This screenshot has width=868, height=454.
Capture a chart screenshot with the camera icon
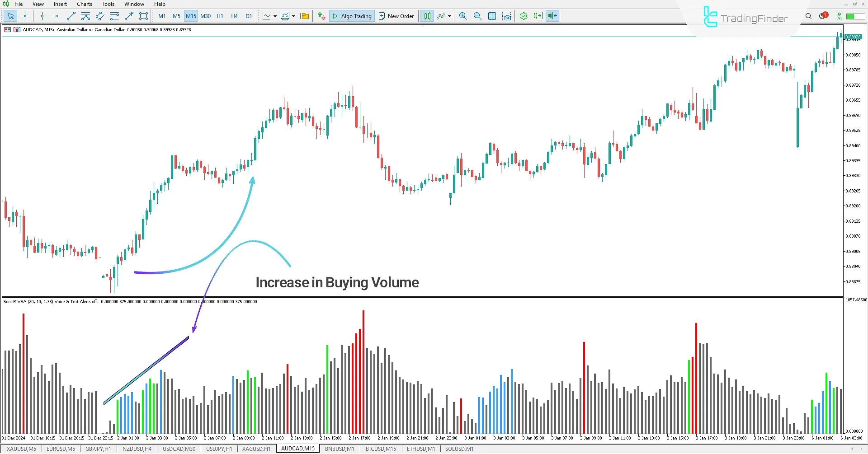tap(507, 16)
